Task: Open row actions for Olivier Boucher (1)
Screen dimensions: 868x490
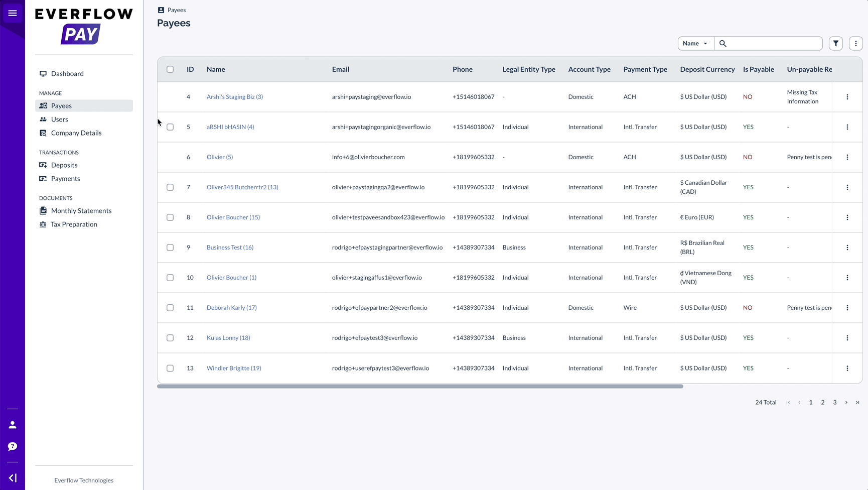Action: (847, 278)
